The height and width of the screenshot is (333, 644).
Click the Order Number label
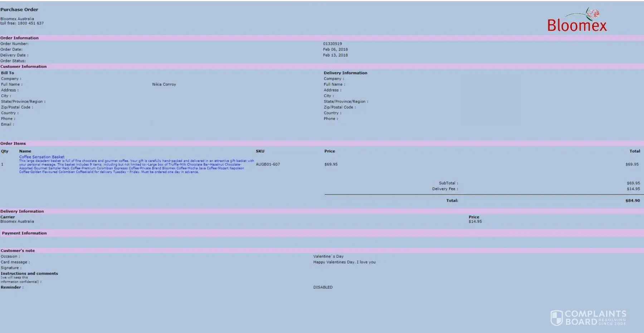pyautogui.click(x=14, y=44)
